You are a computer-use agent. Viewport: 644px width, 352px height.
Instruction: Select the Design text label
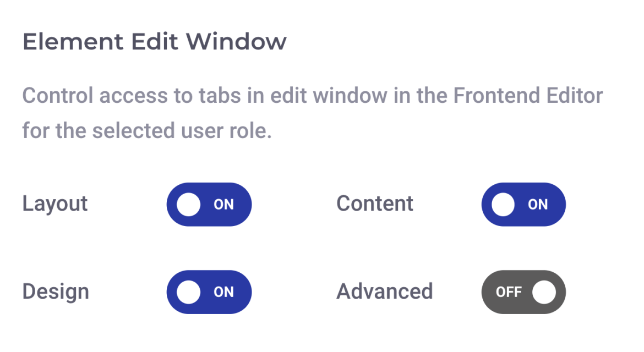55,291
